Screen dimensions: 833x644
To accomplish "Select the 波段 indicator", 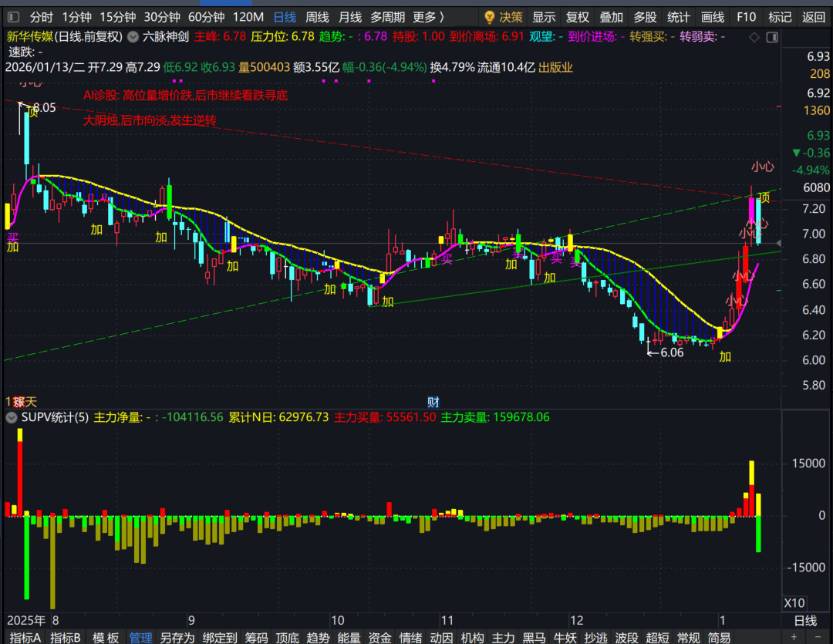I will point(626,638).
